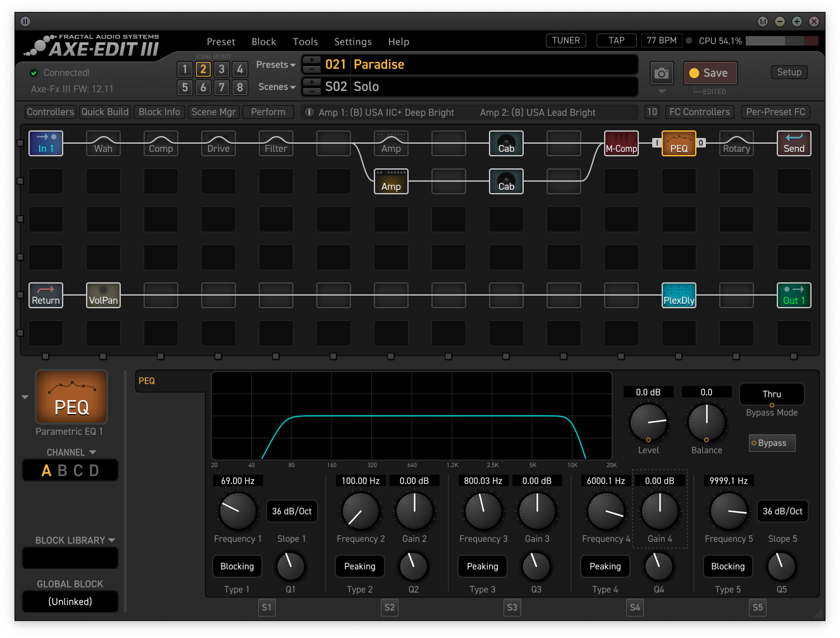Select scene 4 button
Viewport: 840px width, 638px height.
tap(240, 69)
